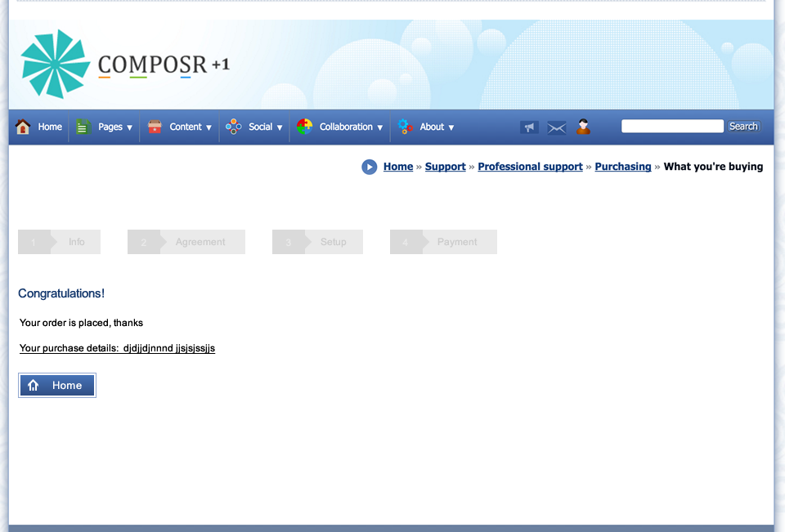This screenshot has height=532, width=785.
Task: Click the Social circles icon
Action: click(234, 127)
